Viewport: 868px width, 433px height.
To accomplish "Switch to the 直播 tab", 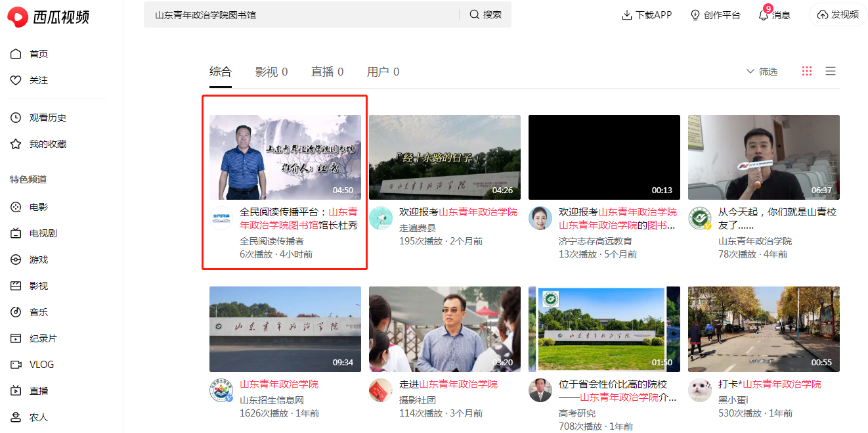I will (x=327, y=72).
